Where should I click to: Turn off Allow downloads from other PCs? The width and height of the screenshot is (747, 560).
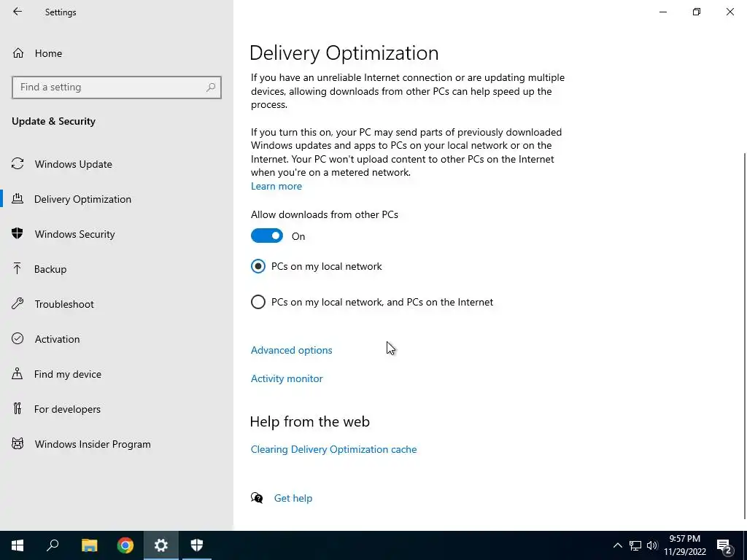coord(267,236)
